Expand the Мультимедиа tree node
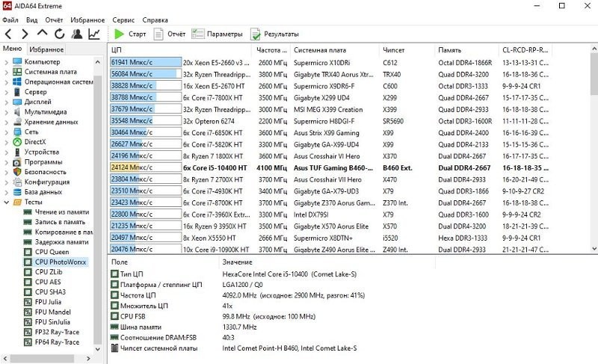Image resolution: width=598 pixels, height=364 pixels. [x=6, y=112]
